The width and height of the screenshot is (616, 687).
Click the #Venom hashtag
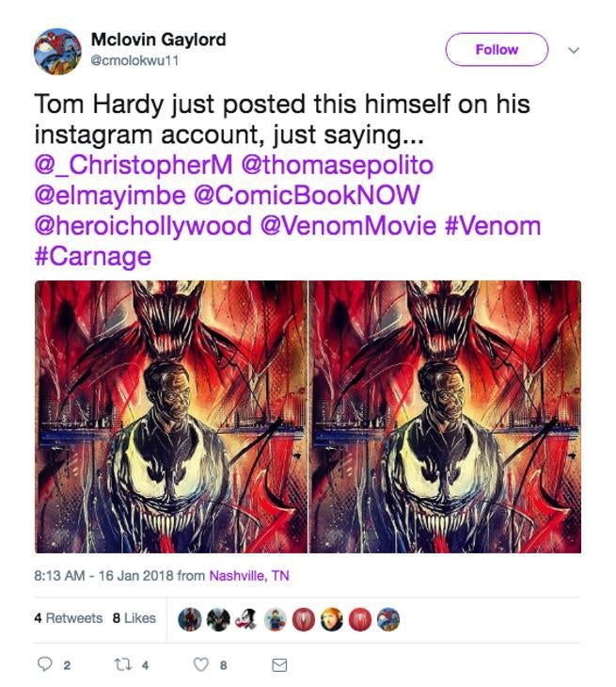click(x=493, y=227)
